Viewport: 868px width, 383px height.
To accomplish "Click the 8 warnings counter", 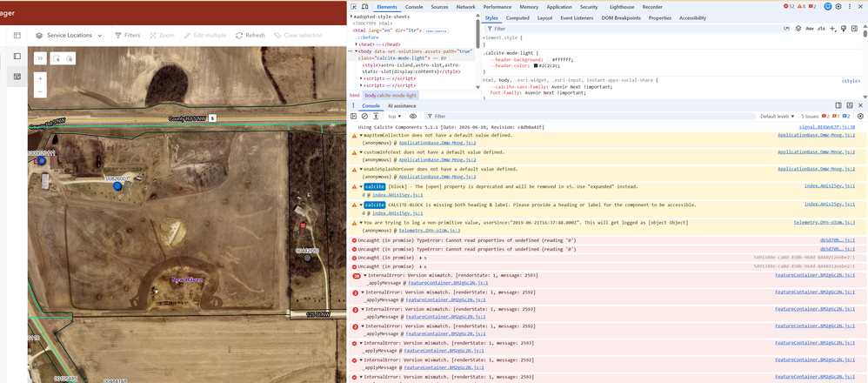I will [801, 7].
